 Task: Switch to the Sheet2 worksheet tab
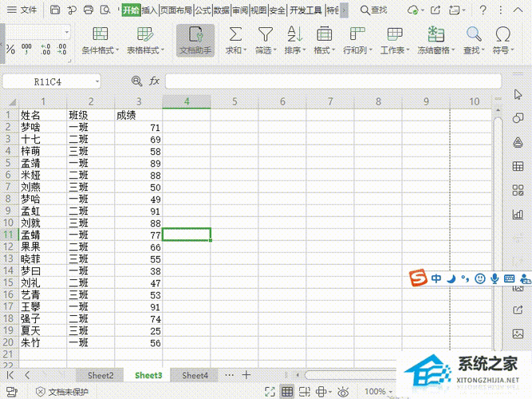click(100, 375)
